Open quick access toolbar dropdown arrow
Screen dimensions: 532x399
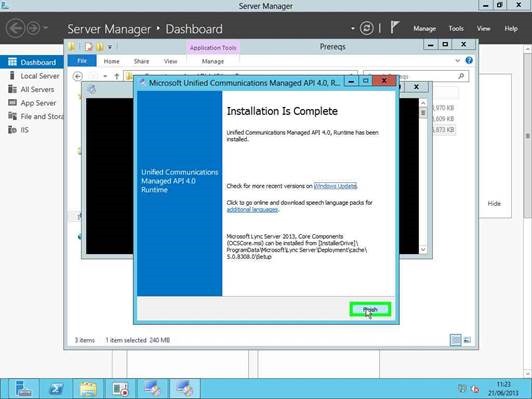click(110, 47)
